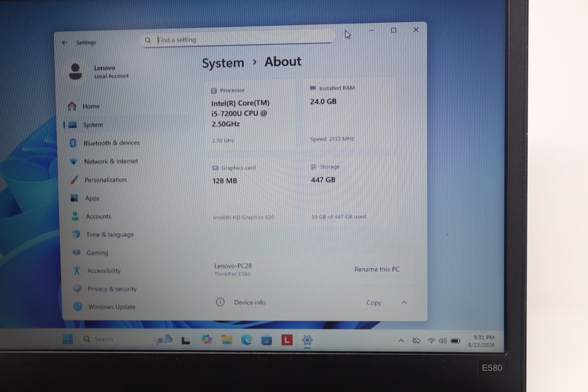Click the "59 GB of 447 GB used" text

pos(339,217)
